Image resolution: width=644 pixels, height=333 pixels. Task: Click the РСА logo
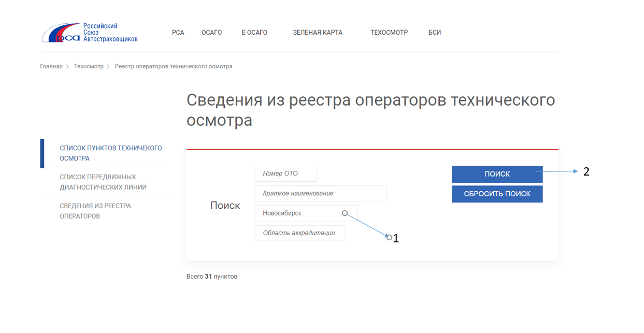[89, 33]
